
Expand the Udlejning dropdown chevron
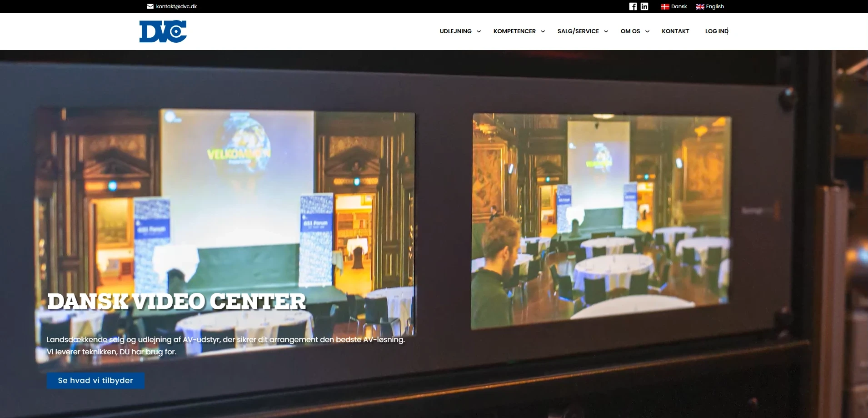click(479, 31)
